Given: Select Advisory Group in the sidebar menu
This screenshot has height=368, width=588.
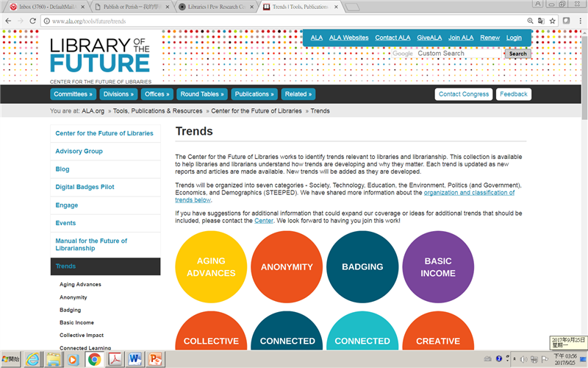Looking at the screenshot, I should 79,152.
